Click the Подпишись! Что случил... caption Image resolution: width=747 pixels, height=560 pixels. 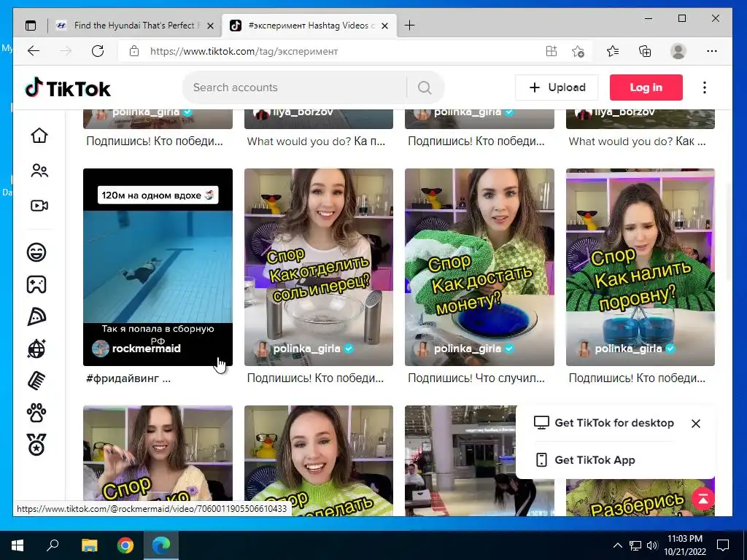(476, 378)
